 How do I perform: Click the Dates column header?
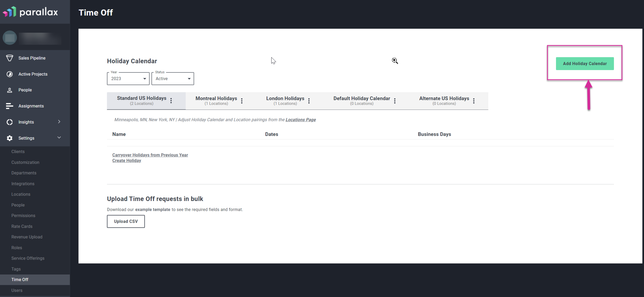coord(272,134)
